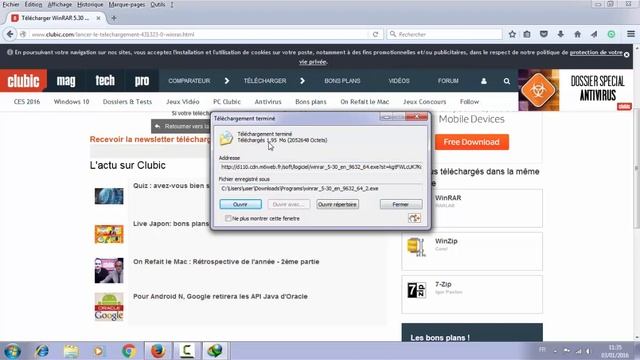Screen dimensions: 640x360
Task: Open the Marque-pages menu
Action: (127, 4)
